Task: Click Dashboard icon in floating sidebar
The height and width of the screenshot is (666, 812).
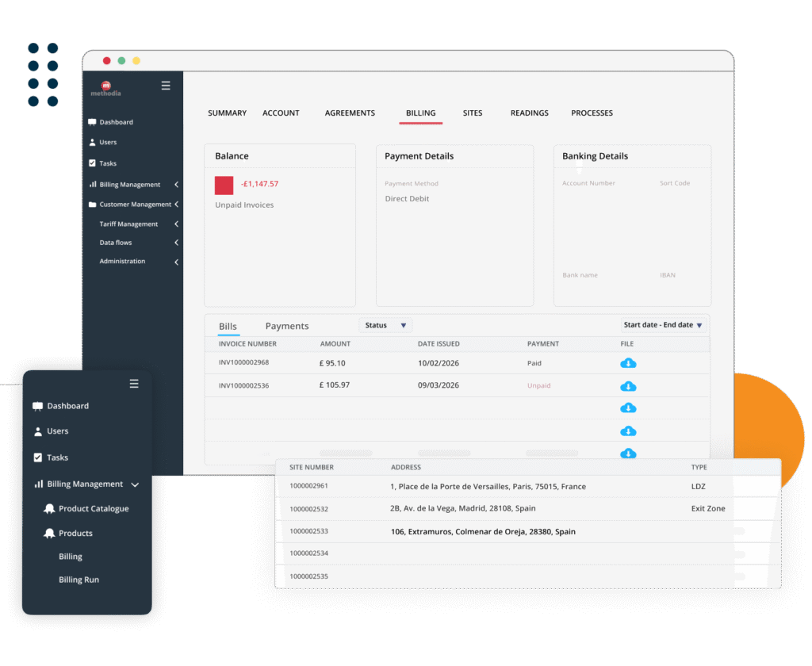Action: pyautogui.click(x=37, y=406)
